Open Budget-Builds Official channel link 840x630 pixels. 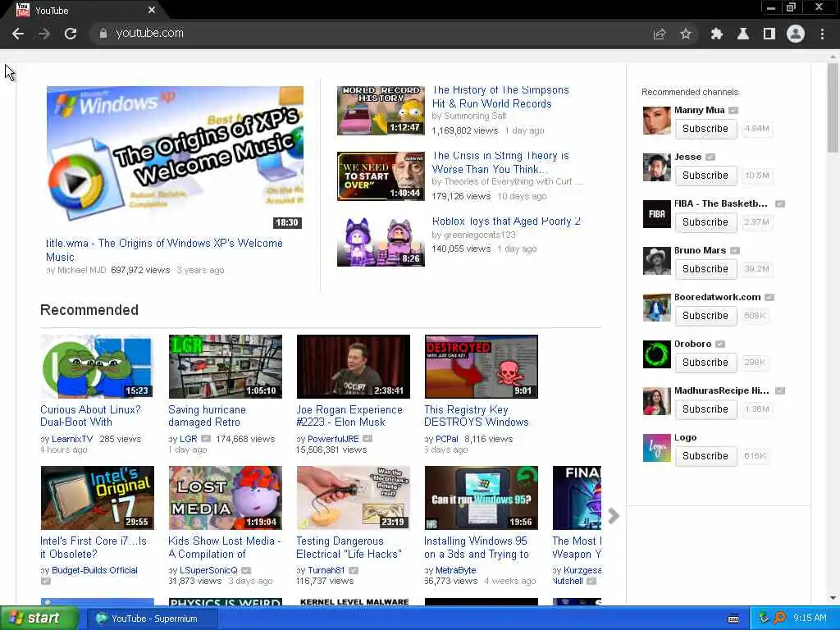(x=95, y=570)
